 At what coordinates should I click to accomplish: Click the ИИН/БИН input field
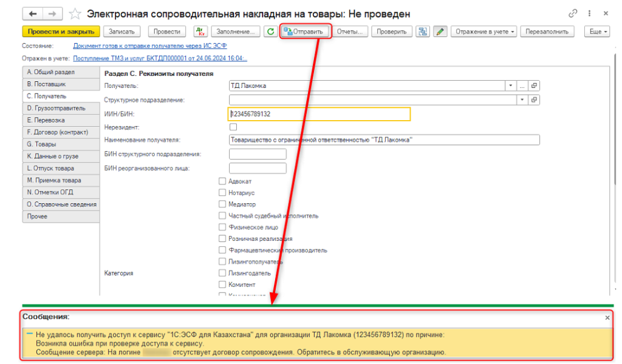[320, 114]
